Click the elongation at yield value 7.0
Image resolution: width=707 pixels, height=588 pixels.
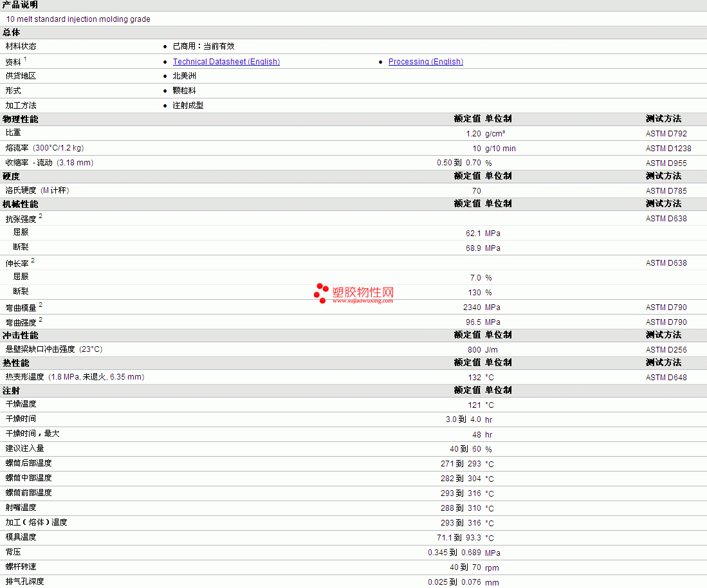[x=475, y=278]
